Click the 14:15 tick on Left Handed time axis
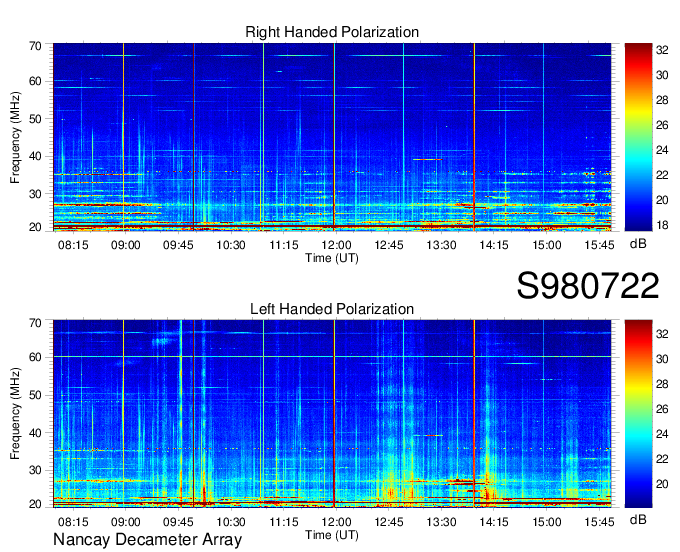 [x=494, y=522]
